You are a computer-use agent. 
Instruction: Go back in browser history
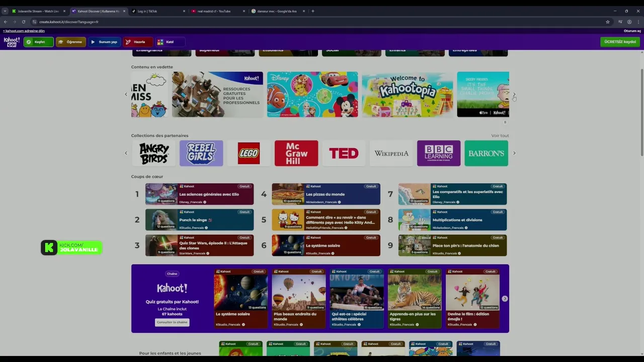tap(6, 22)
